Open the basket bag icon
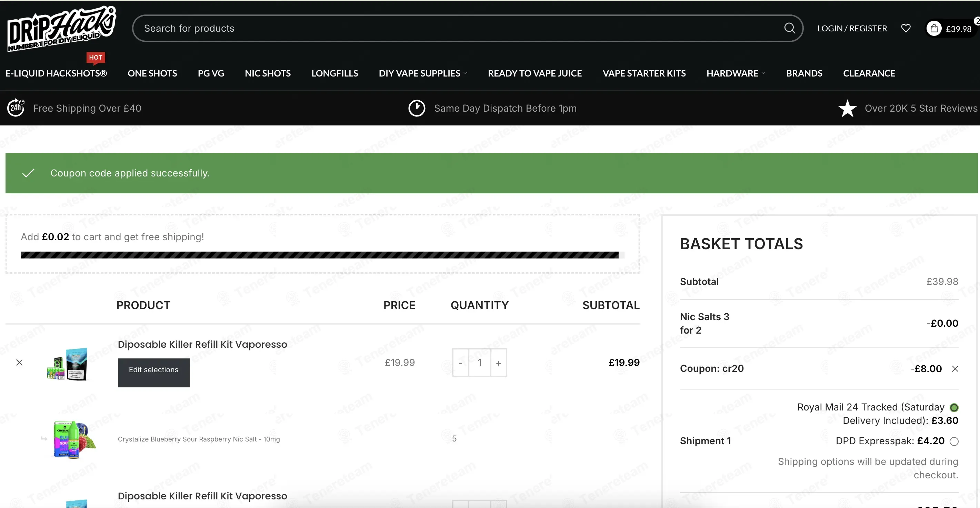Viewport: 980px width, 508px height. point(934,29)
